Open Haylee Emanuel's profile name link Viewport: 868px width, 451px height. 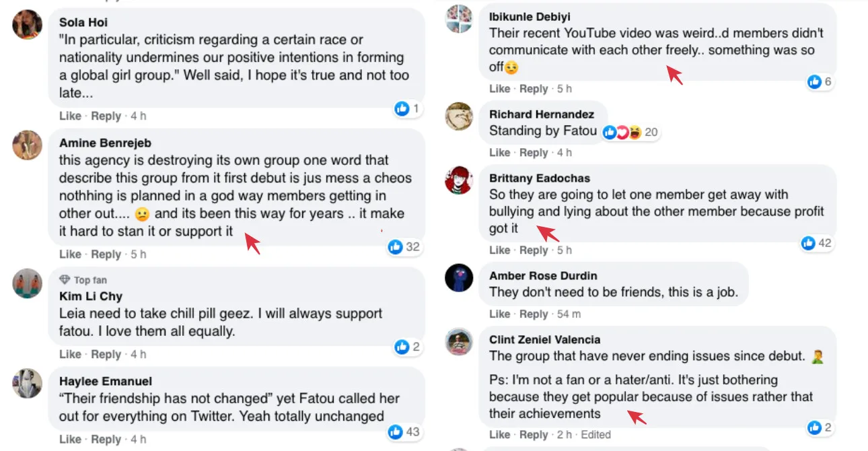[106, 382]
